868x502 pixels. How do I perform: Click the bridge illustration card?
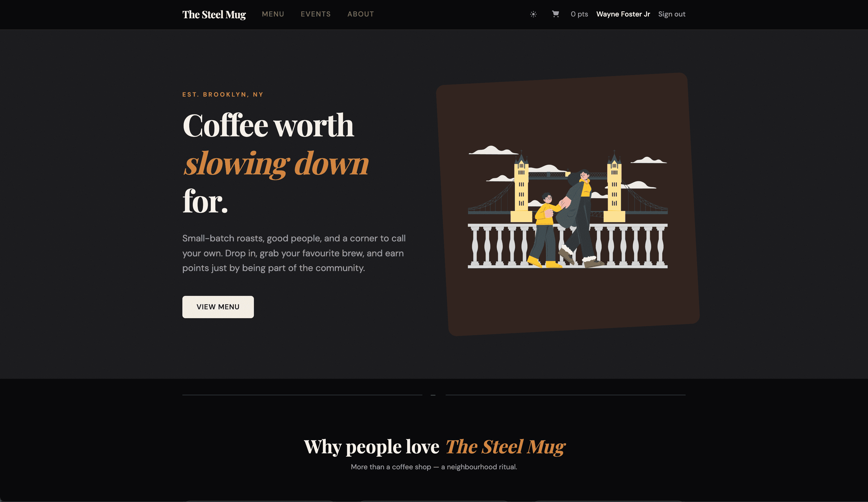coord(568,204)
